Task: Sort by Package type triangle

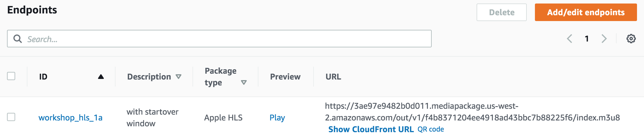Action: point(244,82)
